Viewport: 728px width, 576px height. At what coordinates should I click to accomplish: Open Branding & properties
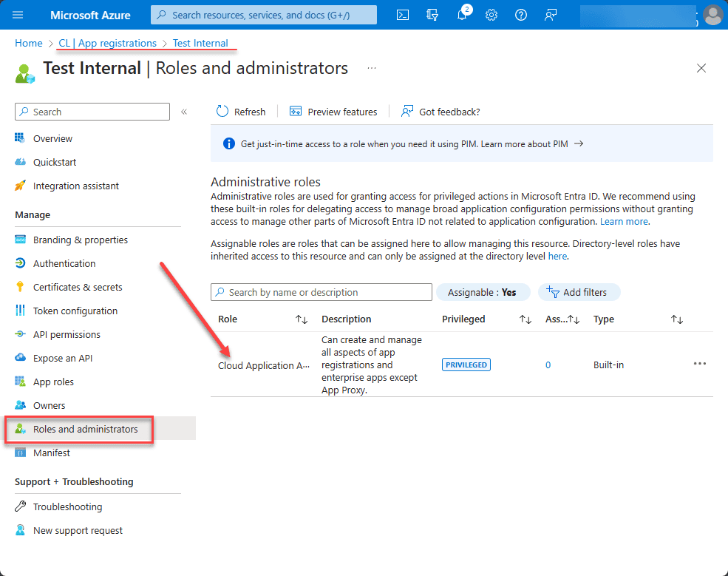(81, 240)
